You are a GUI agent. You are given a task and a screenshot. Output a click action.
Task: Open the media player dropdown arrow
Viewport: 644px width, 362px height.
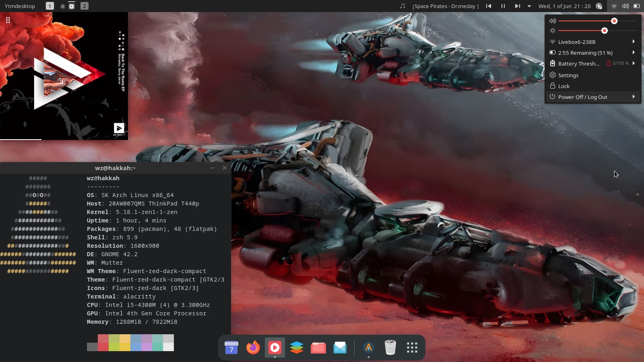point(529,6)
